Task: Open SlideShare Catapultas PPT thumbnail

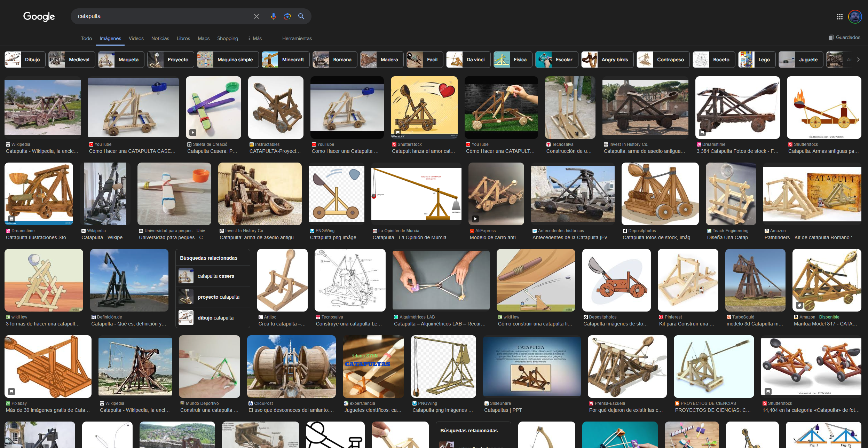Action: click(x=532, y=367)
